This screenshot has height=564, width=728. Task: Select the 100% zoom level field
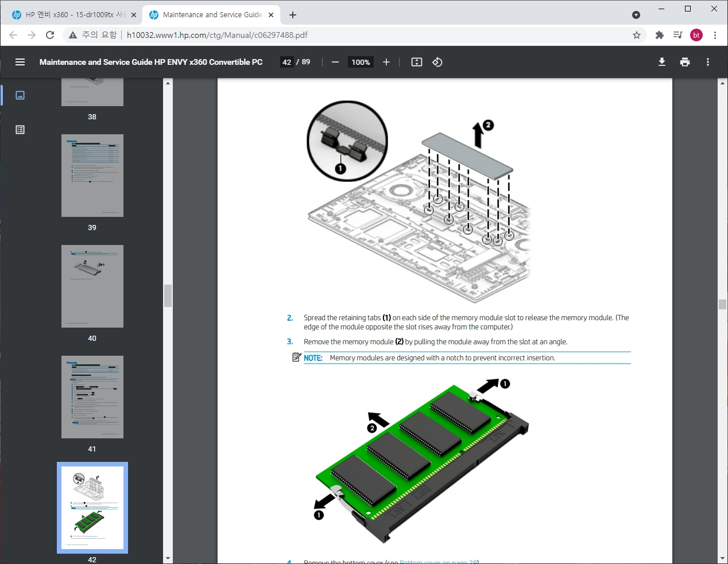coord(361,62)
